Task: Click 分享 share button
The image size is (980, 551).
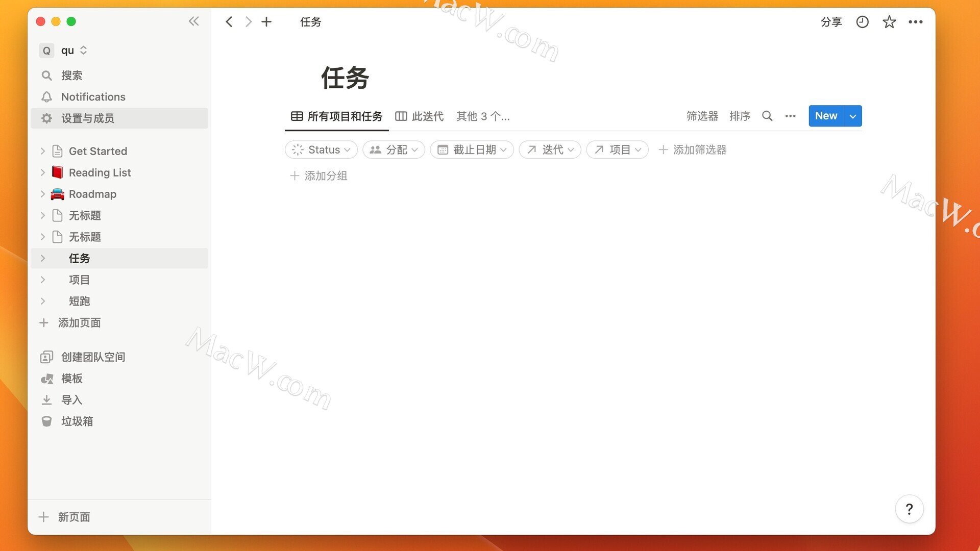Action: click(x=831, y=22)
